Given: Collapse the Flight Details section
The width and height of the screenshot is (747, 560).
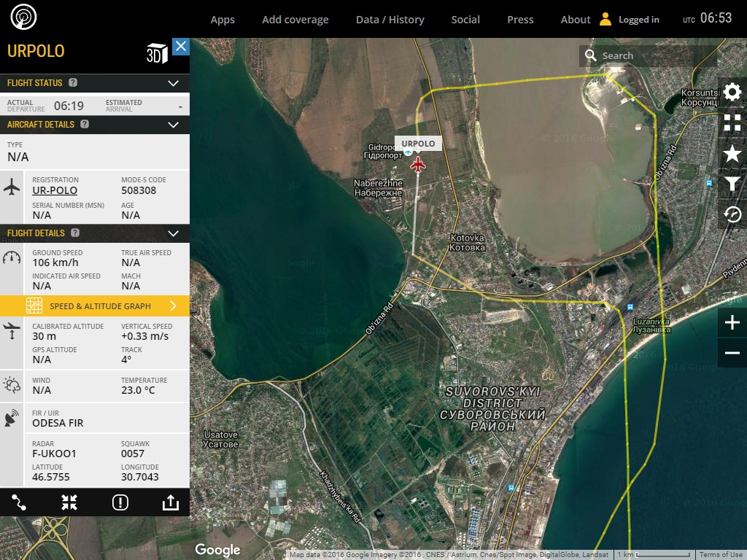Looking at the screenshot, I should click(x=173, y=233).
